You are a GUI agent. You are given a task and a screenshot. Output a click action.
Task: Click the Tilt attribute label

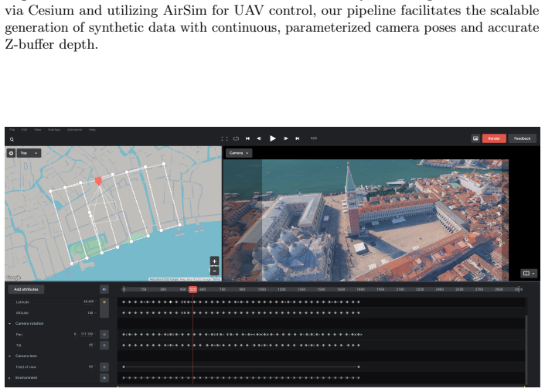[19, 346]
